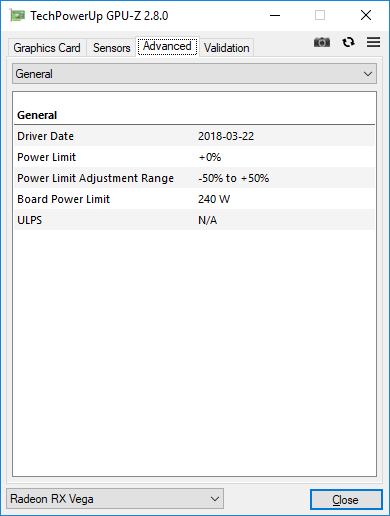Image resolution: width=390 pixels, height=516 pixels.
Task: Open the Sensors tab
Action: [x=112, y=48]
